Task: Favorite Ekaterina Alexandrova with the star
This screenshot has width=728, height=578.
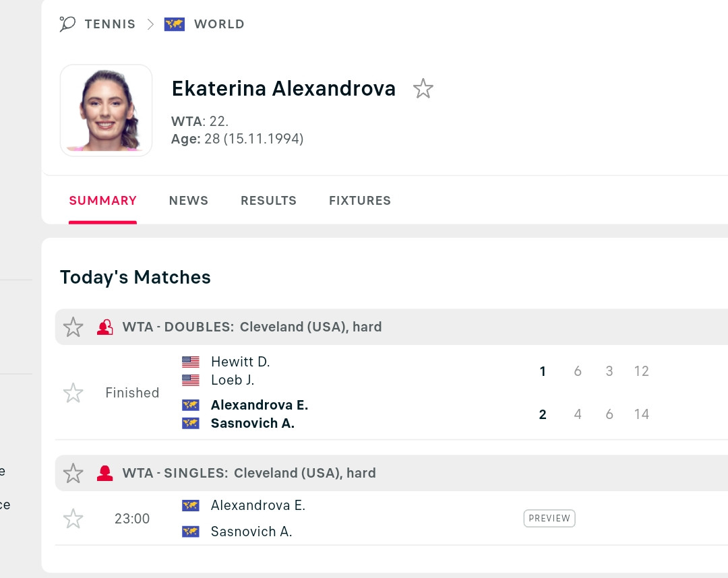Action: [423, 89]
